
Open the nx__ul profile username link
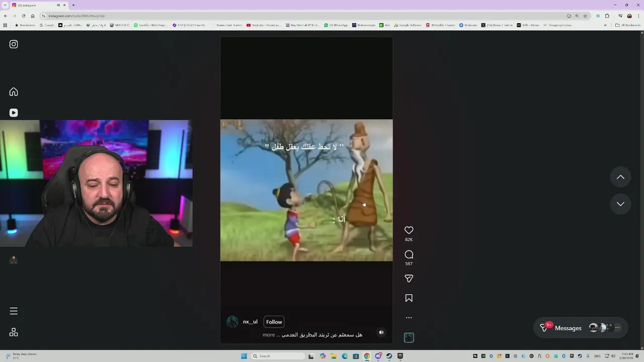coord(250,322)
